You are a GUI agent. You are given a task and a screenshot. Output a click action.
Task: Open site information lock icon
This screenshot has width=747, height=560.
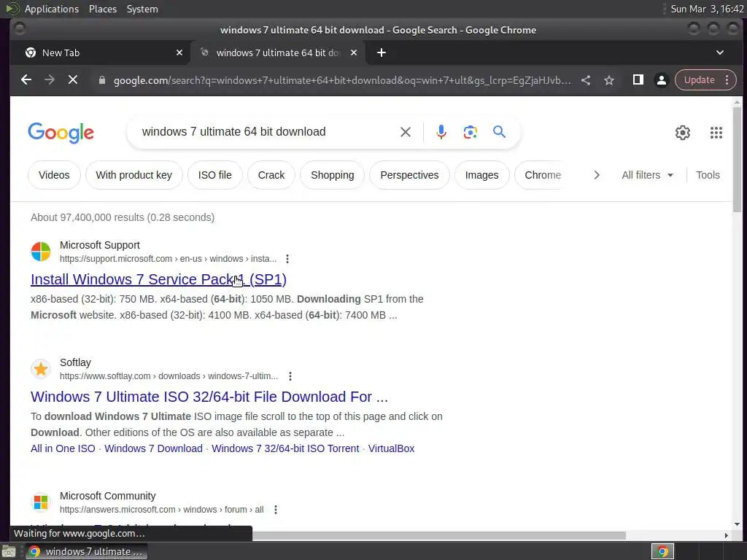tap(101, 80)
